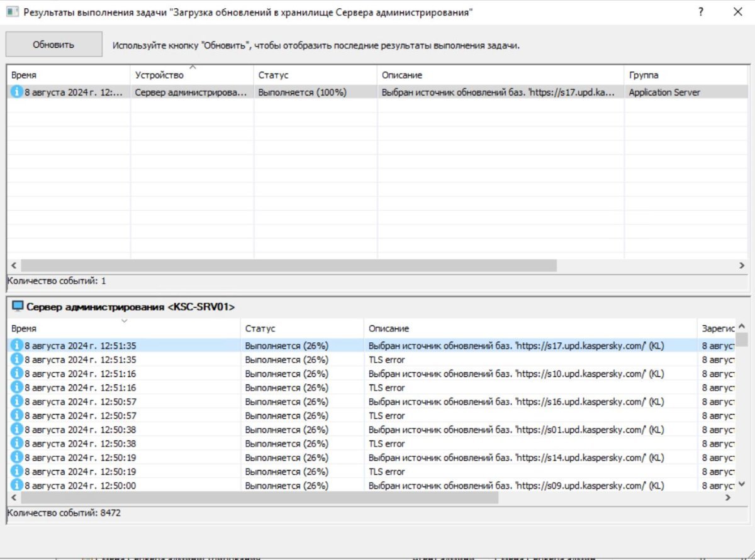This screenshot has width=755, height=560.
Task: Click the Обновить button
Action: (53, 45)
